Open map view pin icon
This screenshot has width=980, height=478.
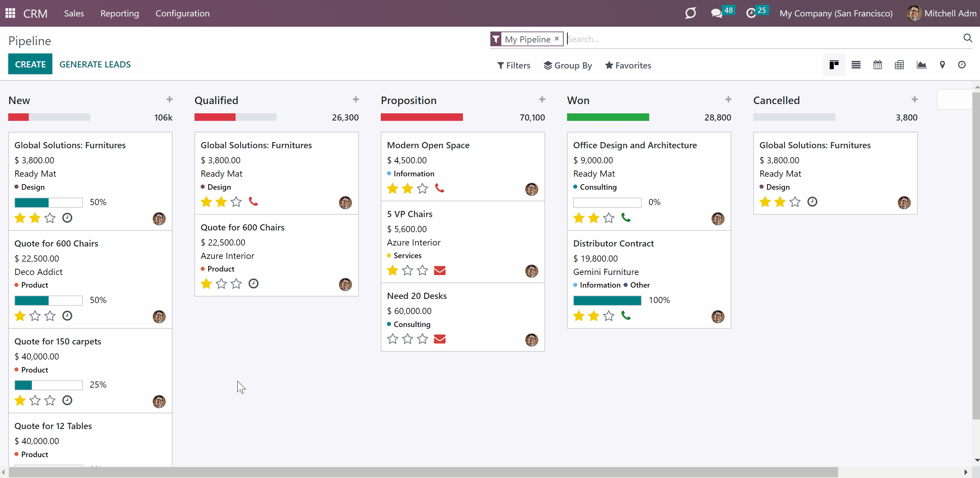(x=942, y=65)
